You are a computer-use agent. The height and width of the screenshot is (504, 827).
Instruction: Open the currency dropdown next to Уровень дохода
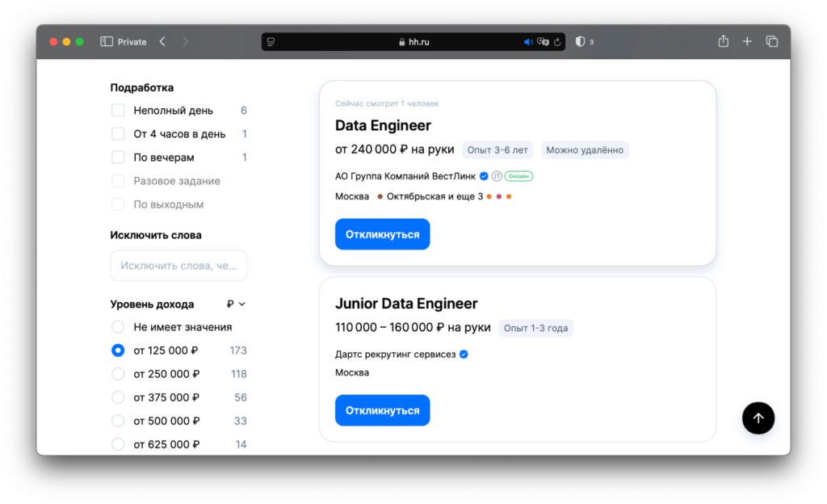click(x=233, y=304)
